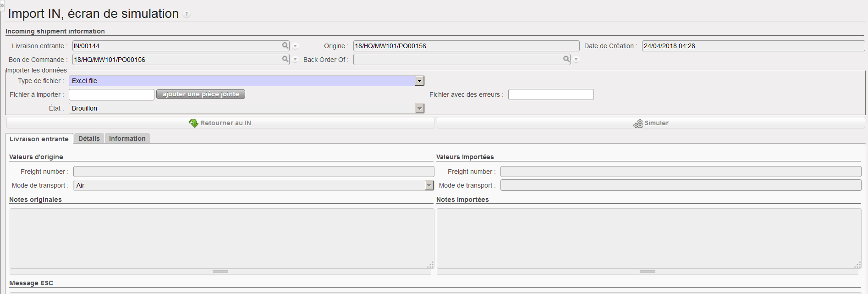Viewport: 868px width, 294px height.
Task: Select the Livraison entrante tab
Action: [39, 139]
